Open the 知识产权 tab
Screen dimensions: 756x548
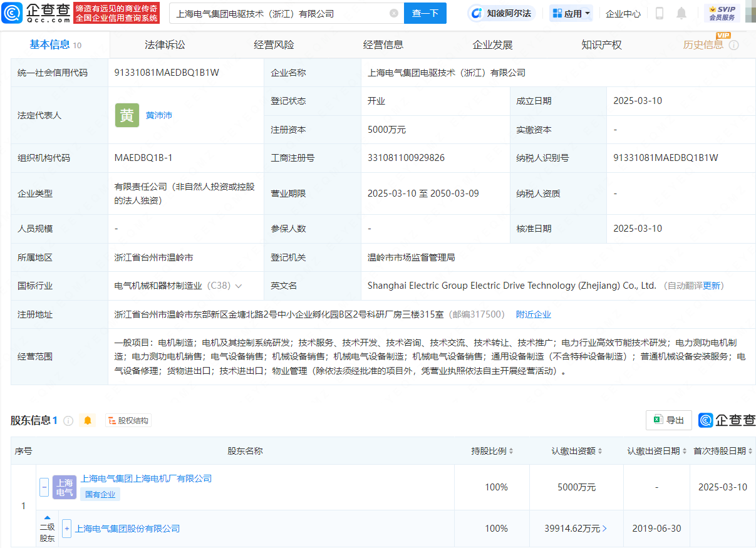601,44
